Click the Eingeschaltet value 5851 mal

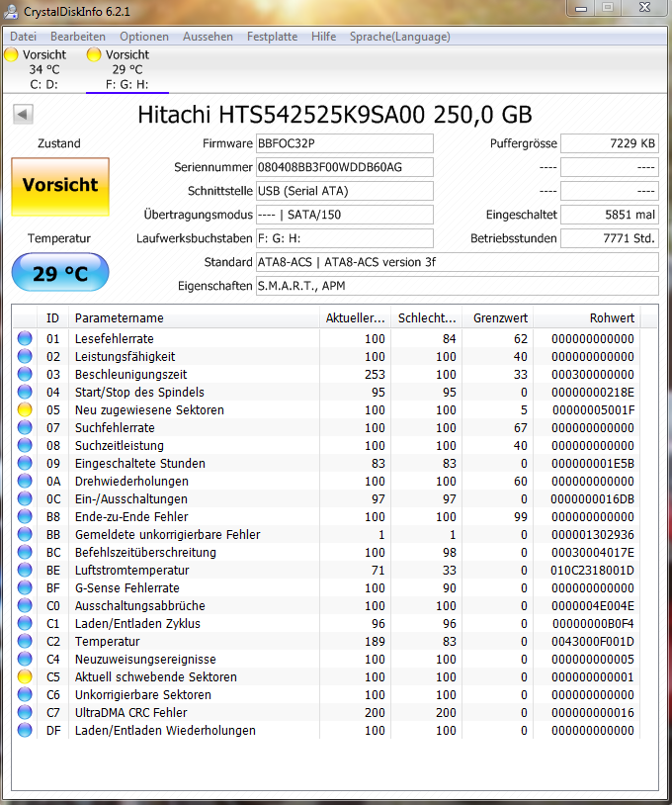pyautogui.click(x=610, y=215)
